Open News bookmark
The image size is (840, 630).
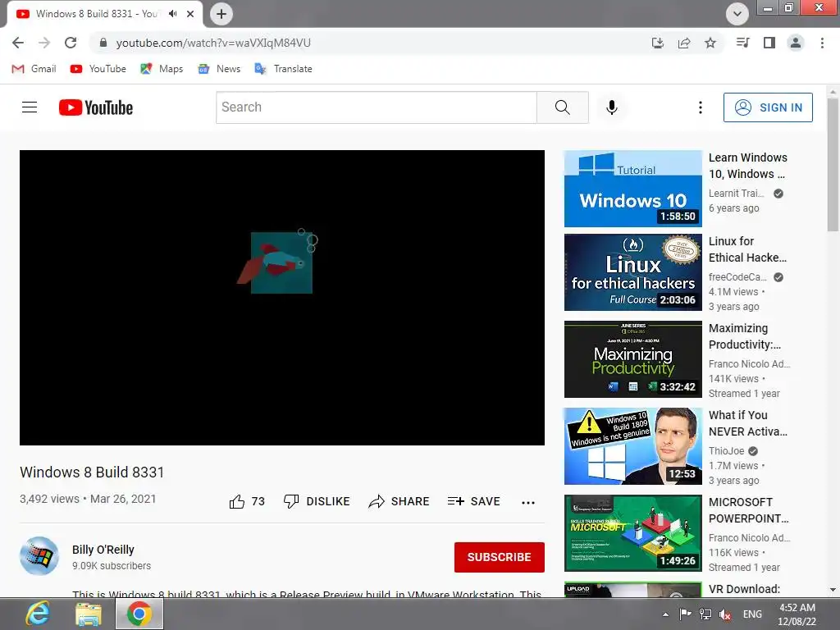219,69
